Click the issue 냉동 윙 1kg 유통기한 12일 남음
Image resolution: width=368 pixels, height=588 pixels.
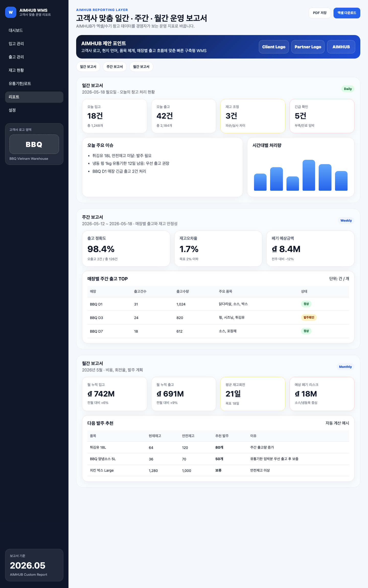131,163
